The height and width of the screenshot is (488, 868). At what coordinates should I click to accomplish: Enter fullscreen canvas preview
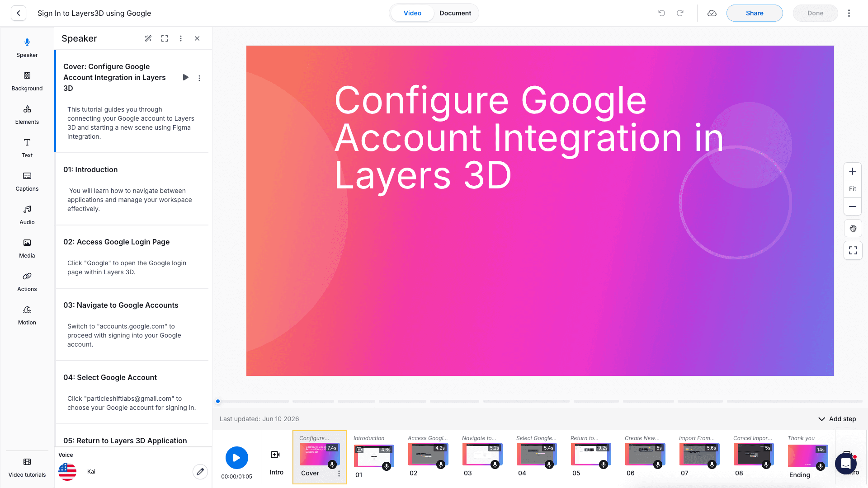pyautogui.click(x=853, y=250)
